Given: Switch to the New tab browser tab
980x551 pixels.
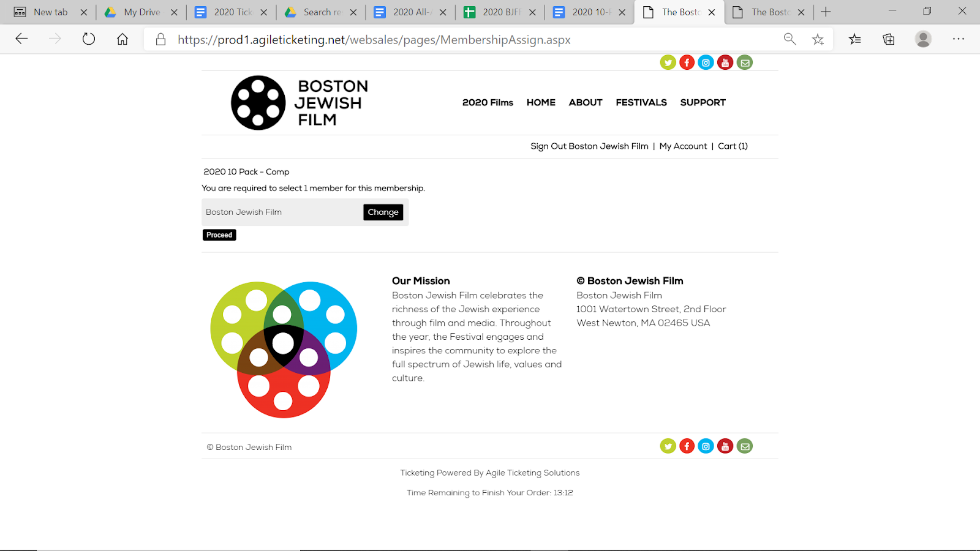Looking at the screenshot, I should coord(50,12).
